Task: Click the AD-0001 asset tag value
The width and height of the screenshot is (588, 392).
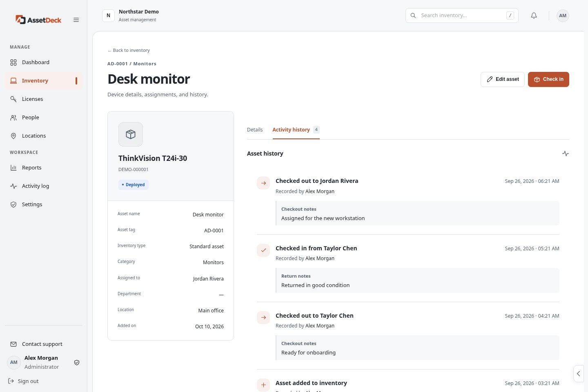Action: pos(214,231)
